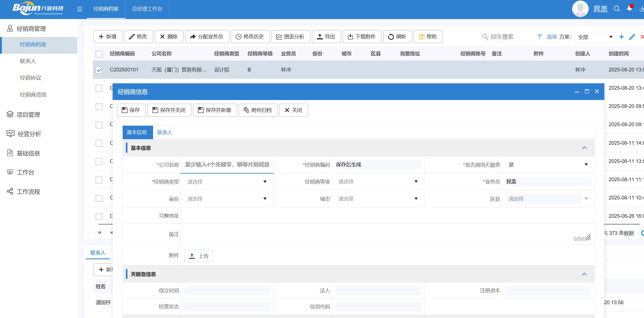Select 经销协议 in the sidebar
The width and height of the screenshot is (644, 318).
tap(31, 78)
